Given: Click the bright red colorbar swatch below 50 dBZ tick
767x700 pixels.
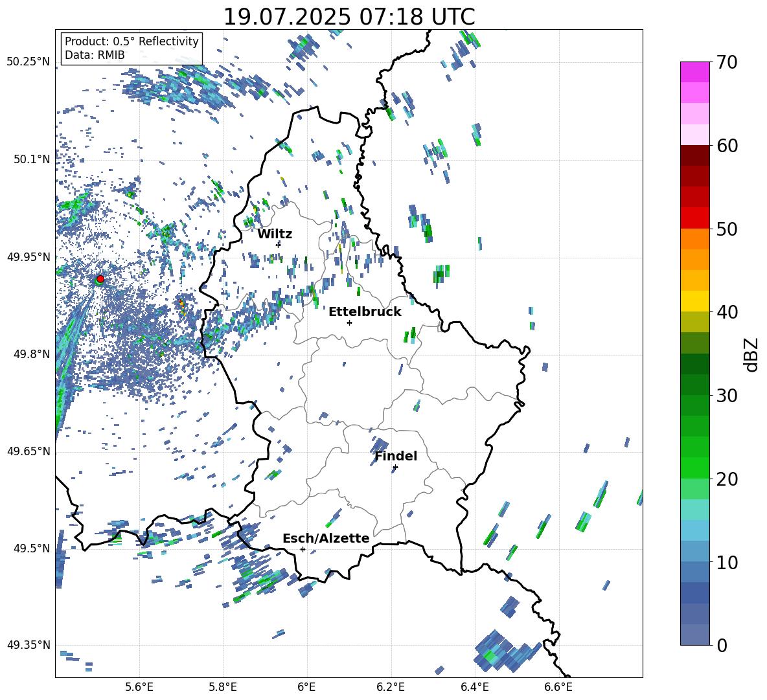Looking at the screenshot, I should [694, 218].
